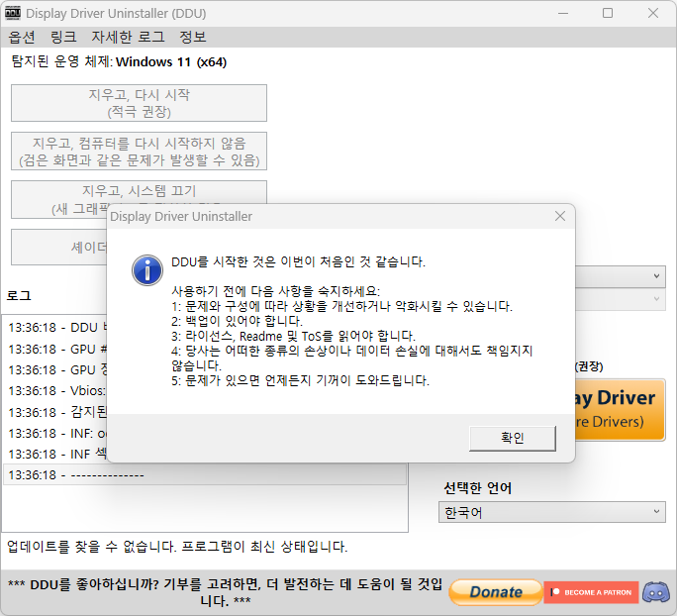The width and height of the screenshot is (677, 616).
Task: Click the 확인 button in the dialog
Action: click(512, 438)
